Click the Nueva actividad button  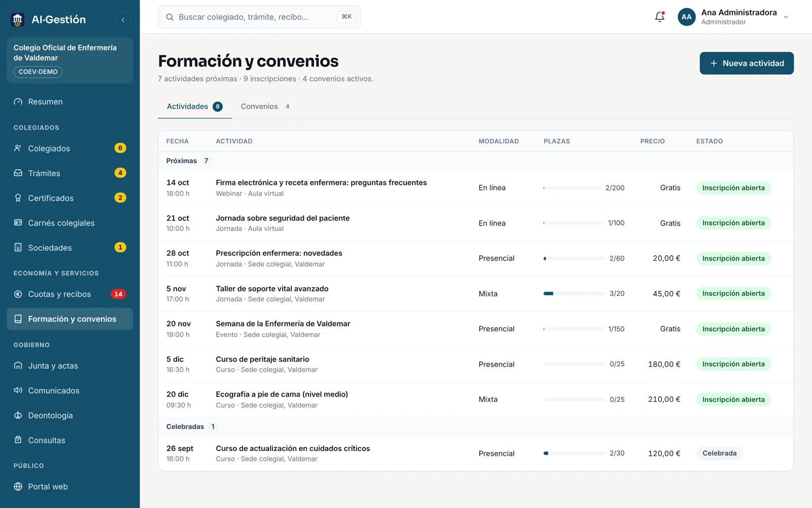point(747,63)
